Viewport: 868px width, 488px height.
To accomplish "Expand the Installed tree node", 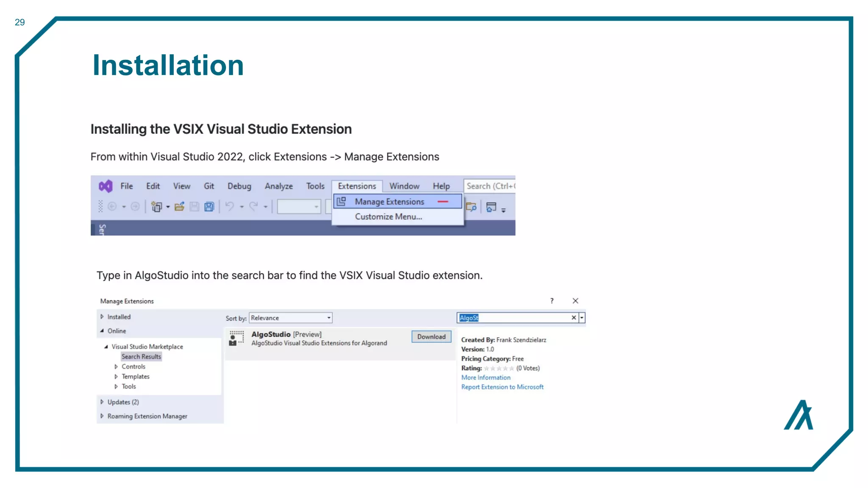I will (102, 317).
